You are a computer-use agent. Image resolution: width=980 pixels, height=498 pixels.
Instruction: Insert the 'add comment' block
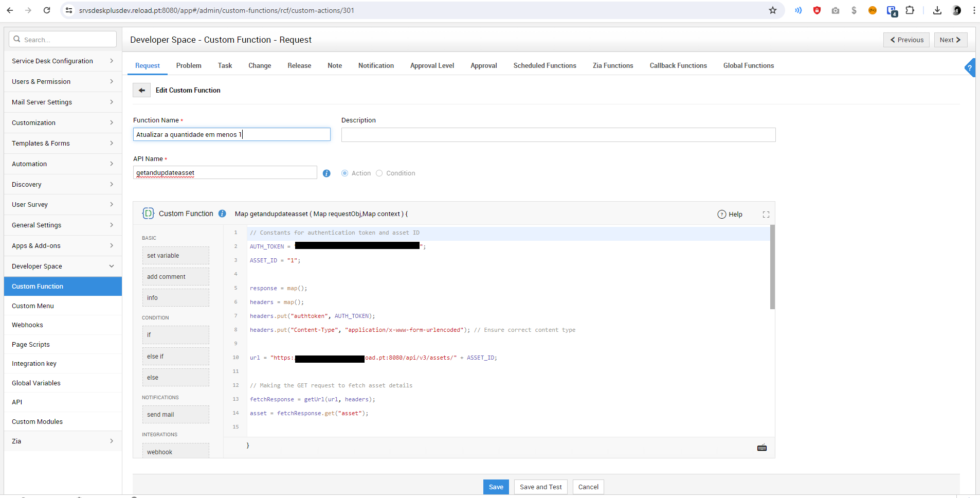(176, 276)
